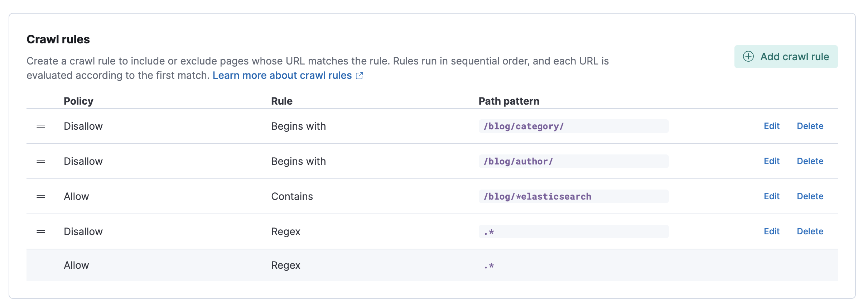
Task: Click drag handle on the Allow Contains rule
Action: click(x=41, y=196)
